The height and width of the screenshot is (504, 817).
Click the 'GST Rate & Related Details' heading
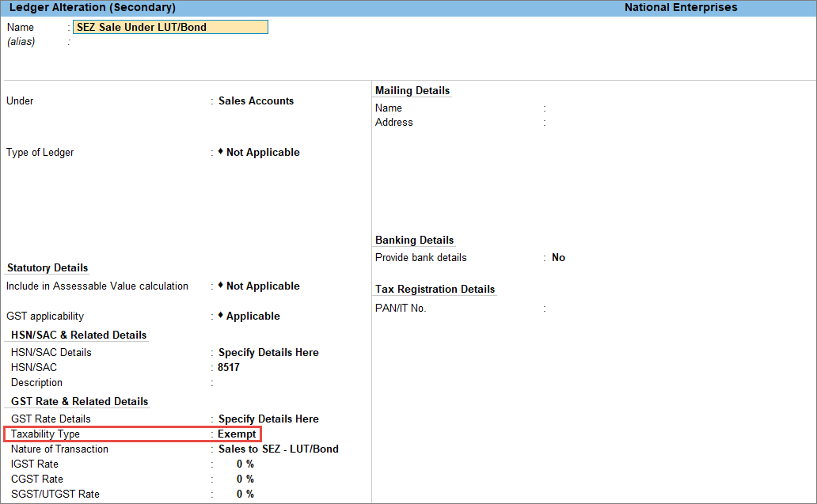tap(80, 402)
